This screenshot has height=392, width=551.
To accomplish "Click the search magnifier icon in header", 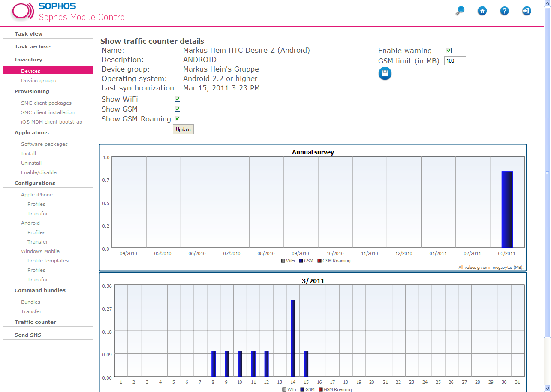I will coord(460,11).
